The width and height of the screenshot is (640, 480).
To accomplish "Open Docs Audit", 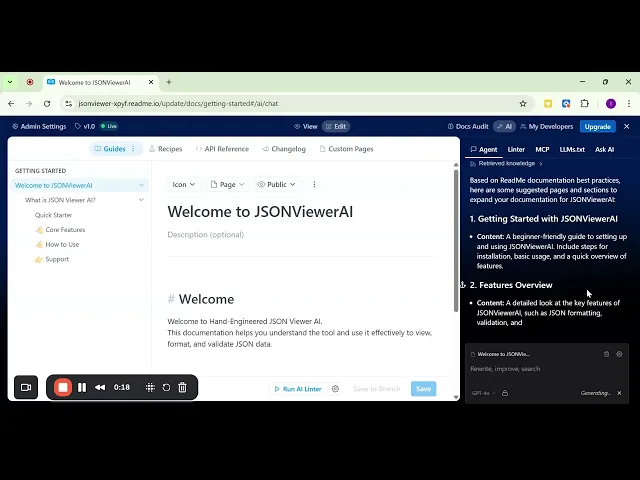I will click(468, 127).
